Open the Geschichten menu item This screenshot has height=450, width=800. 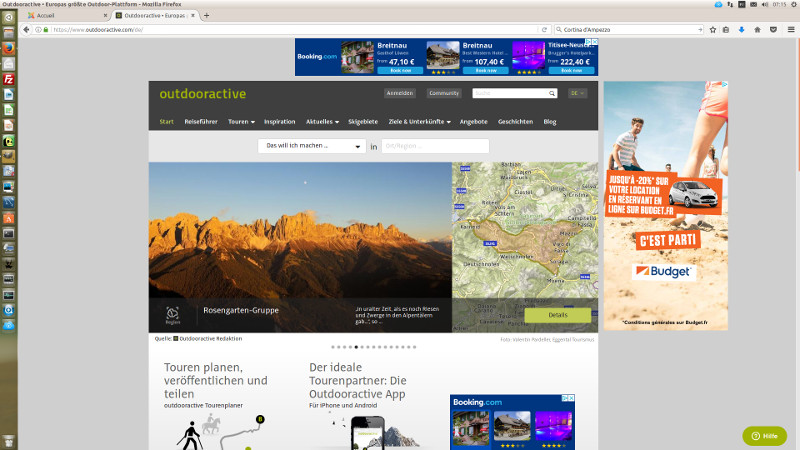tap(515, 122)
